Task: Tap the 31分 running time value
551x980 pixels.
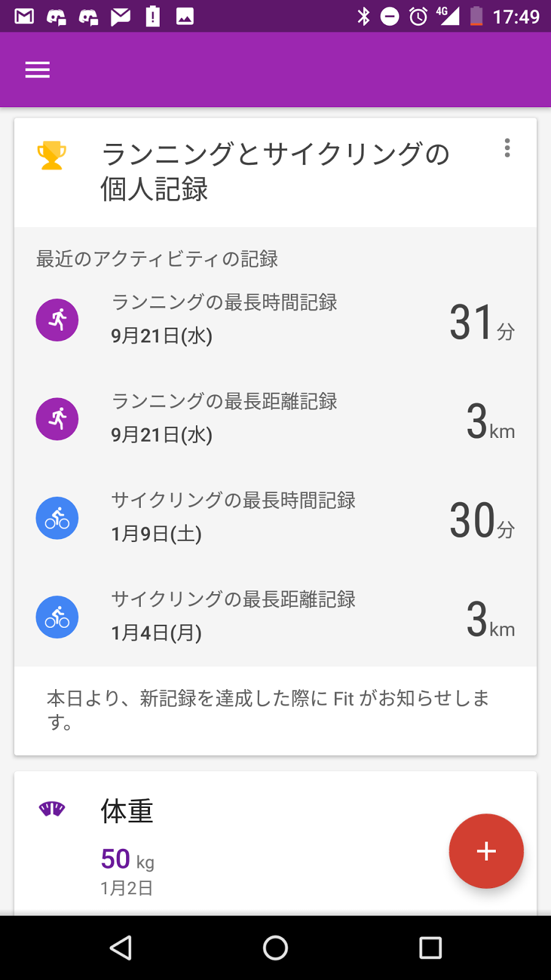Action: (481, 322)
